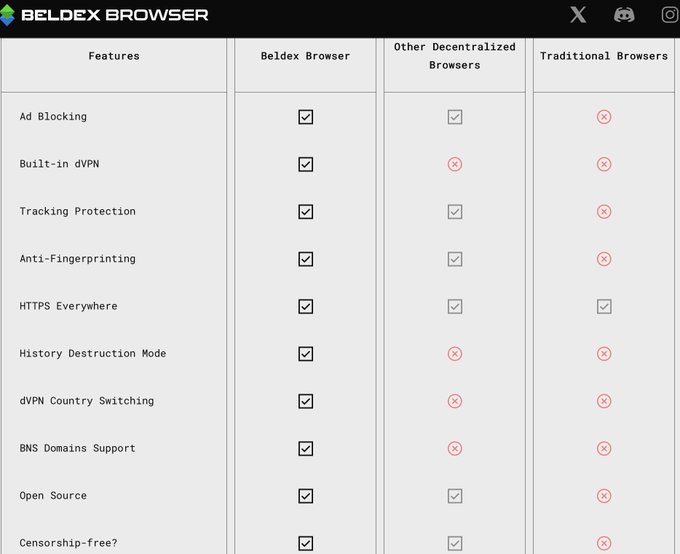The image size is (680, 554).
Task: Click Traditional Browsers red X for Open Source
Action: coord(604,496)
